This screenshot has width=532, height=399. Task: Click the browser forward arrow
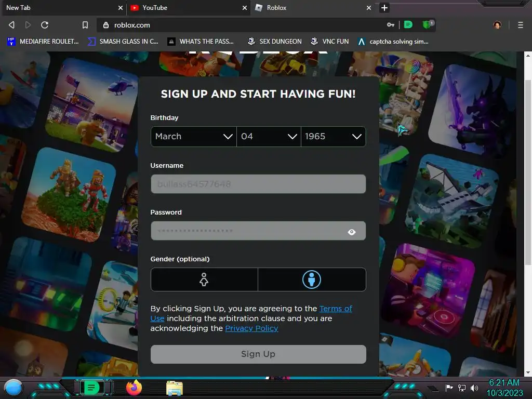28,25
